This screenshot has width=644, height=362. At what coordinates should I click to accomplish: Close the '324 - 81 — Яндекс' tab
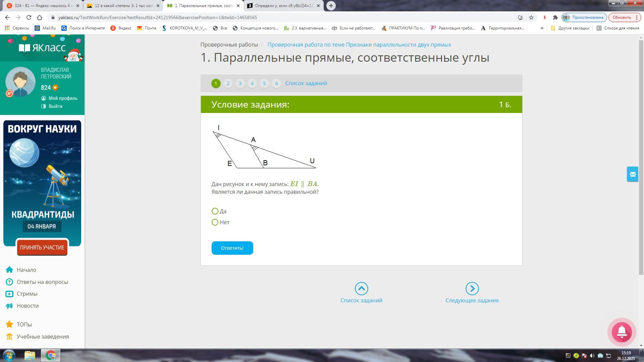[77, 6]
